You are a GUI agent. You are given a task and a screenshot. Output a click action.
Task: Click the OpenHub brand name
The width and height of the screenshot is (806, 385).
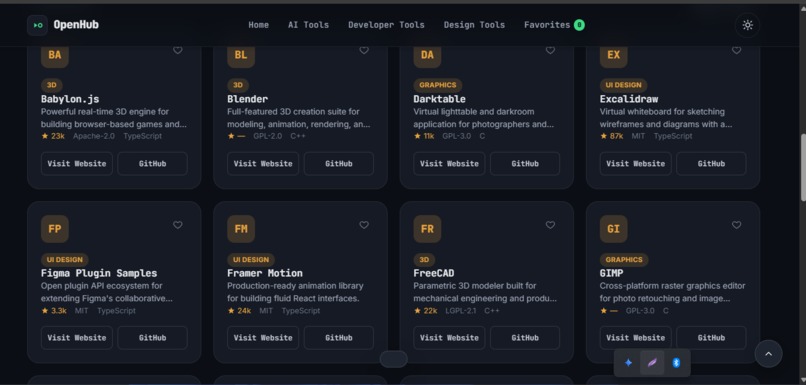pos(76,25)
